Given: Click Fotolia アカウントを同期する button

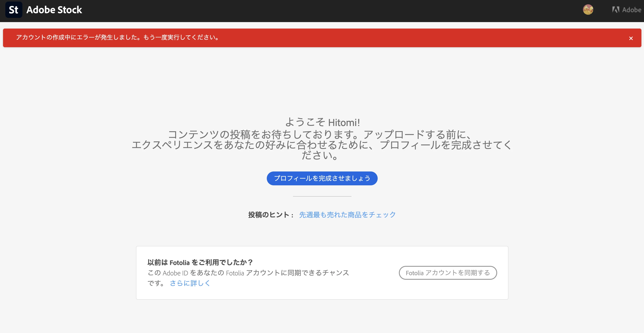Looking at the screenshot, I should tap(448, 273).
